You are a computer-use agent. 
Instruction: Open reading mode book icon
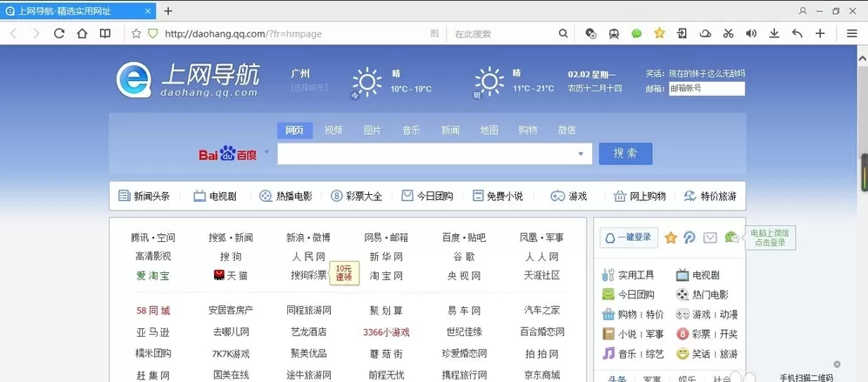click(104, 34)
